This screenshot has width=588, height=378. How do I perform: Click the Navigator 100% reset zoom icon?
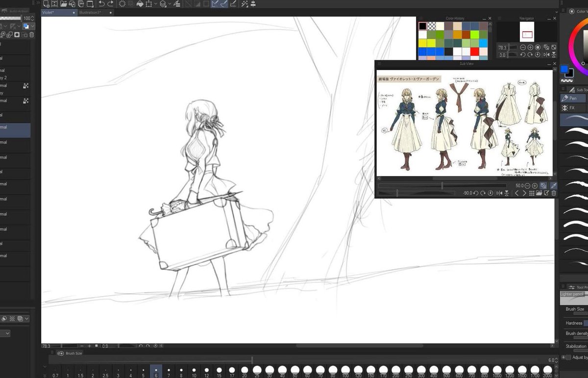(538, 47)
